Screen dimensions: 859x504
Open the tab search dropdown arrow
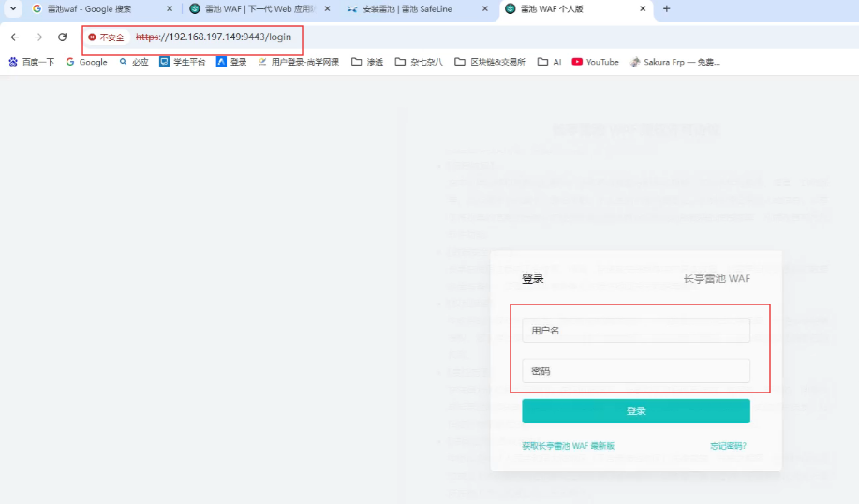click(13, 8)
